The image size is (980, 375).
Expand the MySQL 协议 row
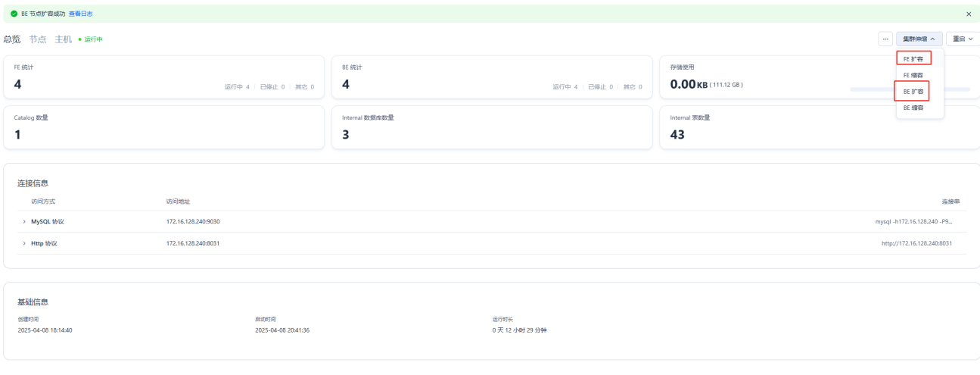tap(24, 221)
